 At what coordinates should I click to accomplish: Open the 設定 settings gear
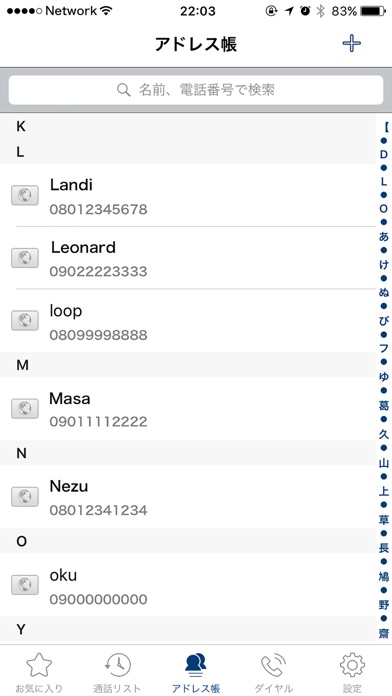click(x=352, y=672)
